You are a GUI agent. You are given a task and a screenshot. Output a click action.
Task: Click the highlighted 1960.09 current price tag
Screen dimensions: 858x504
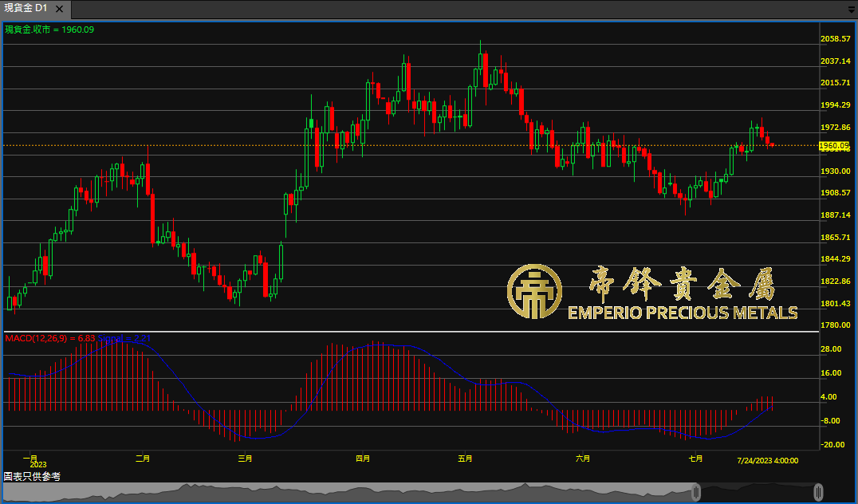point(834,146)
